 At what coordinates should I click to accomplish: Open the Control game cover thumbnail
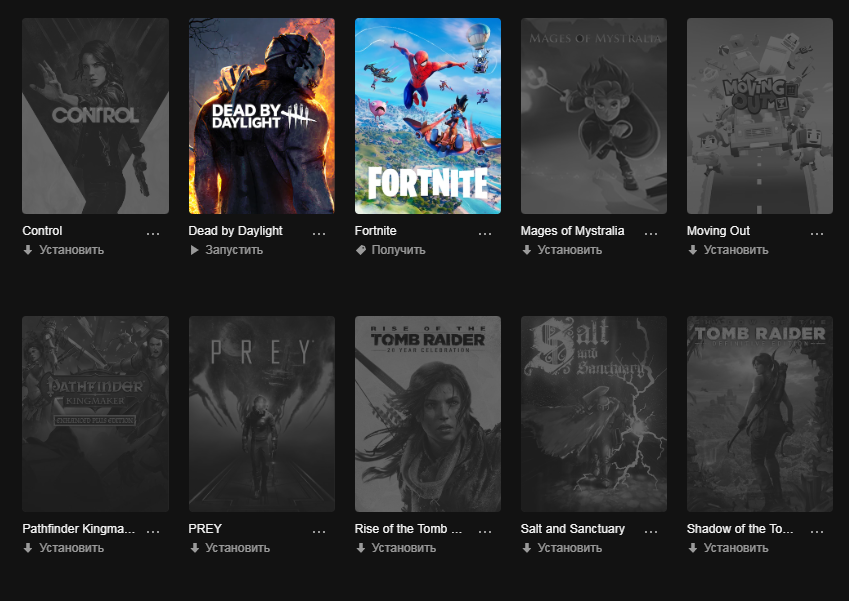click(95, 116)
